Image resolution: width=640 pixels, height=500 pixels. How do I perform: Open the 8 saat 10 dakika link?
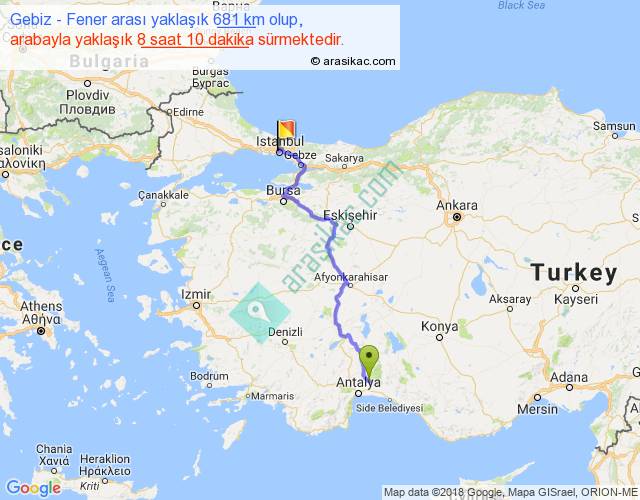195,40
